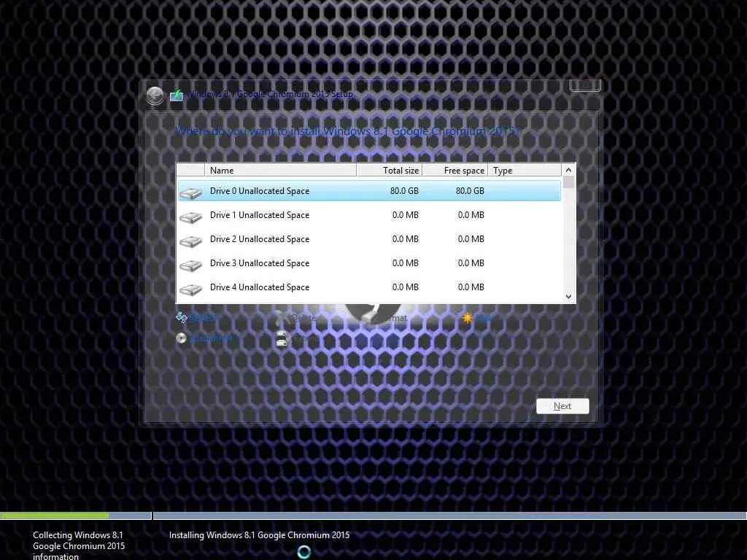Click the Load driver link
Viewport: 747px width, 560px height.
(x=211, y=338)
